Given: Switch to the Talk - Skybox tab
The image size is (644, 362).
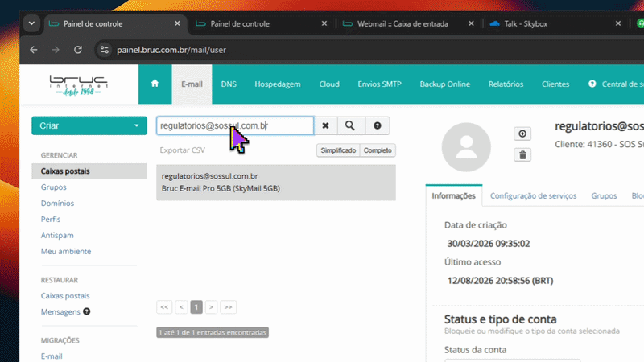Looking at the screenshot, I should point(526,23).
